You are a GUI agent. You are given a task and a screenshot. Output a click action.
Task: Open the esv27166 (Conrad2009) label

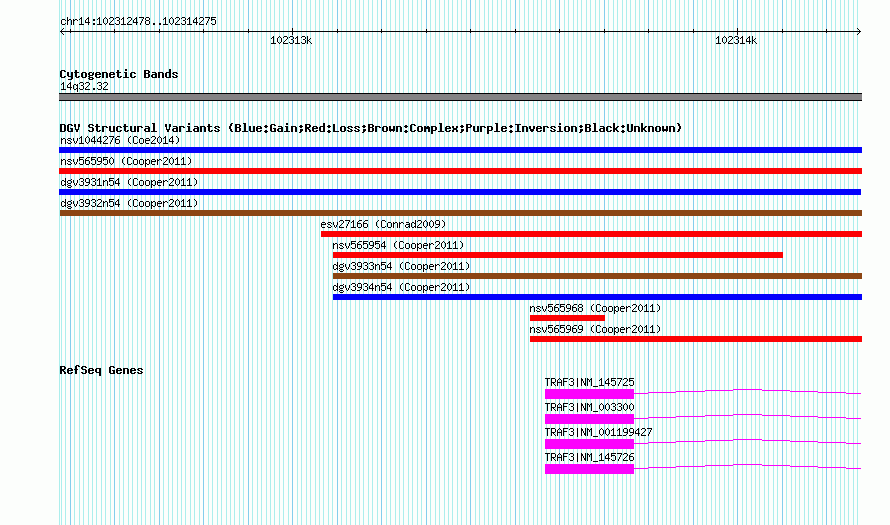[383, 224]
